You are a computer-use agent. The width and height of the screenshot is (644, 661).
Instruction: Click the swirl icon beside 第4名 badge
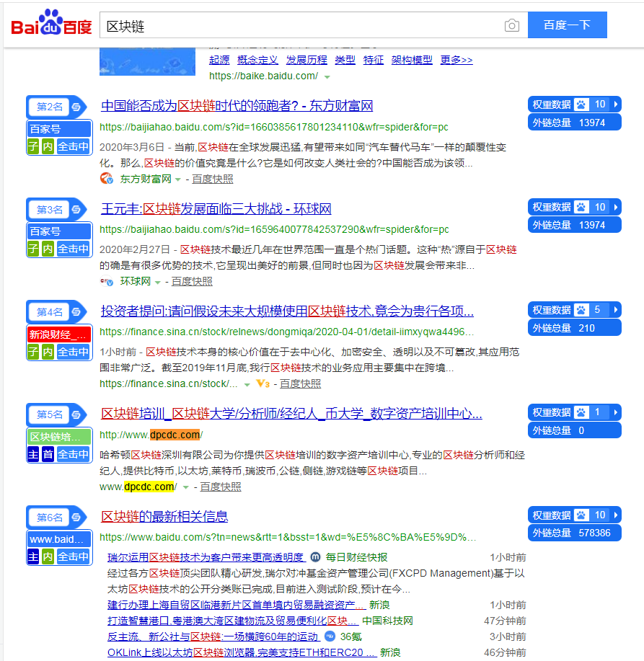pos(76,312)
